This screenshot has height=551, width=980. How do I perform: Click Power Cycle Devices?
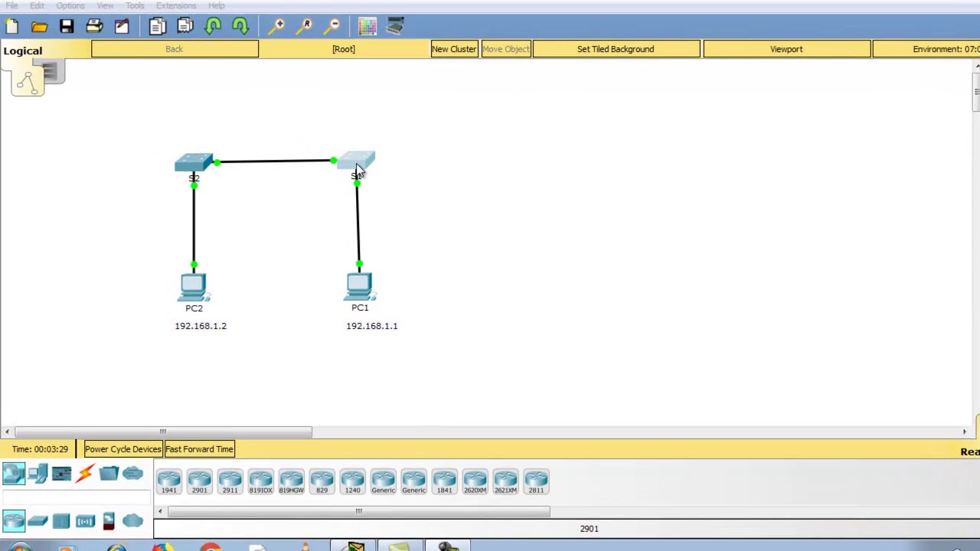pos(122,449)
